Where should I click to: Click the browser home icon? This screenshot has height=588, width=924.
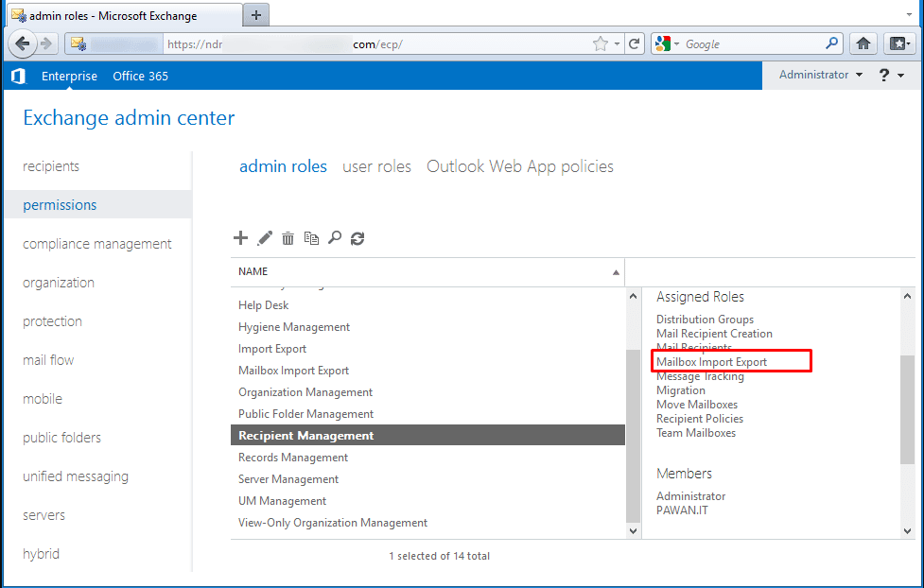point(863,43)
